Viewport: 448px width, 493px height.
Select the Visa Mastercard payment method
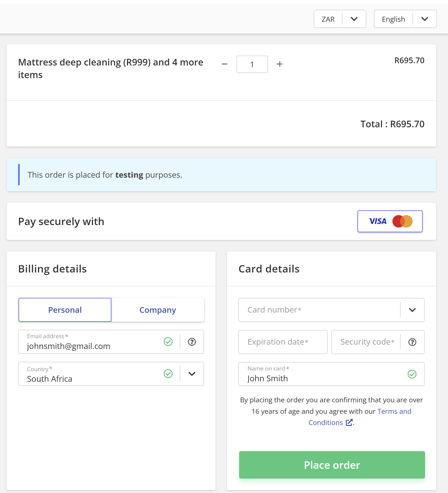(x=390, y=221)
